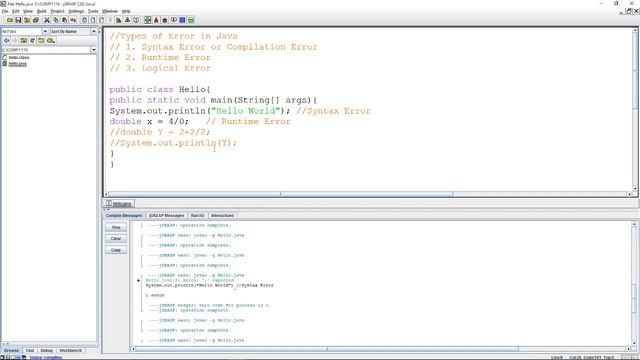Click the refresh icon in browser panel

(x=32, y=40)
